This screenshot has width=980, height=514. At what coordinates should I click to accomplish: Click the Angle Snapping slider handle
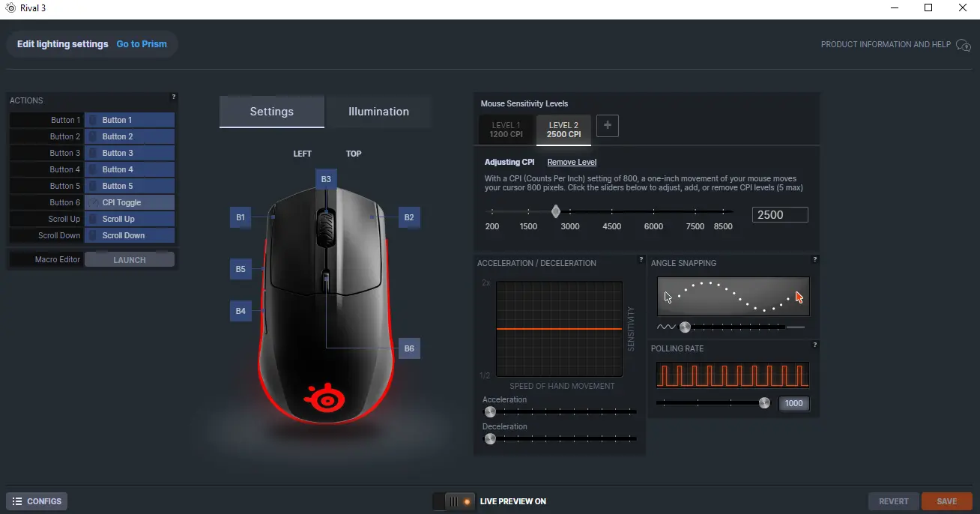pyautogui.click(x=685, y=327)
